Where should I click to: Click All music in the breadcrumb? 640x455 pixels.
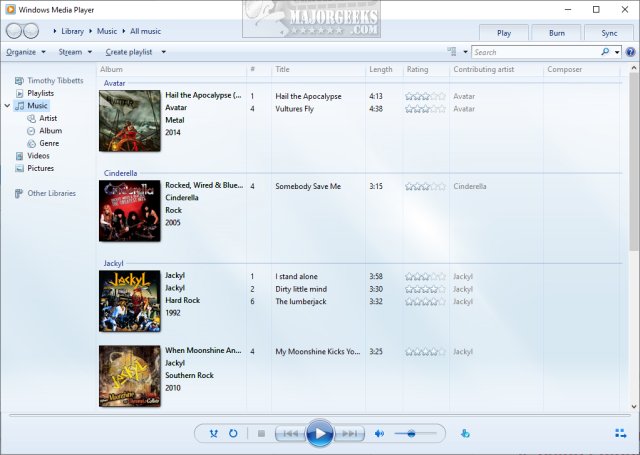coord(145,31)
